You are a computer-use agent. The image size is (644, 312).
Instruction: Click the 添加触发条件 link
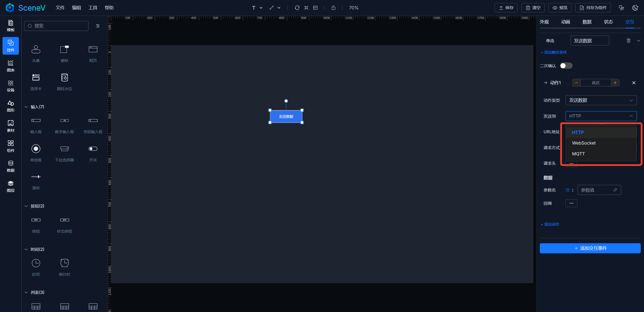pyautogui.click(x=554, y=52)
